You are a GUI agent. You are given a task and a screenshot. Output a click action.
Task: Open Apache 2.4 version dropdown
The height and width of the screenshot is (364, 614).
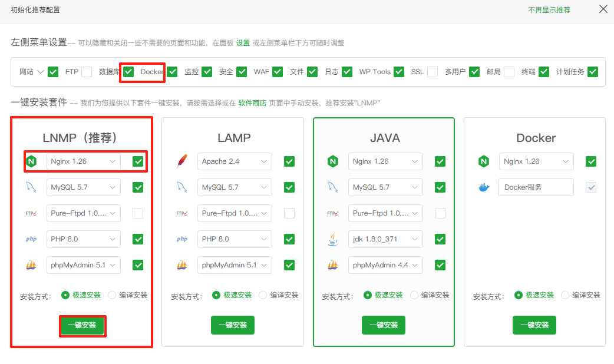tap(235, 161)
